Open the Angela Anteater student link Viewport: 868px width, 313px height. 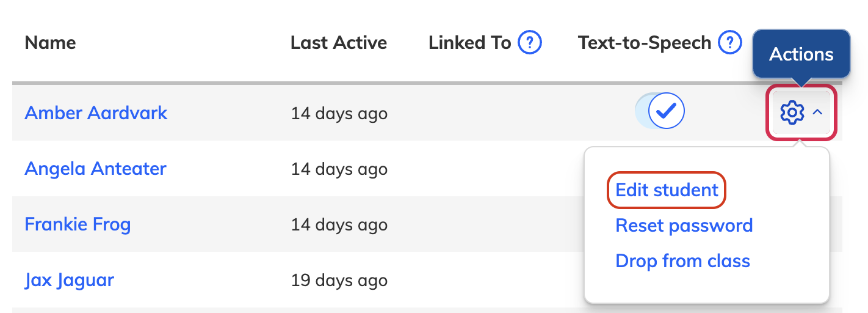coord(95,169)
